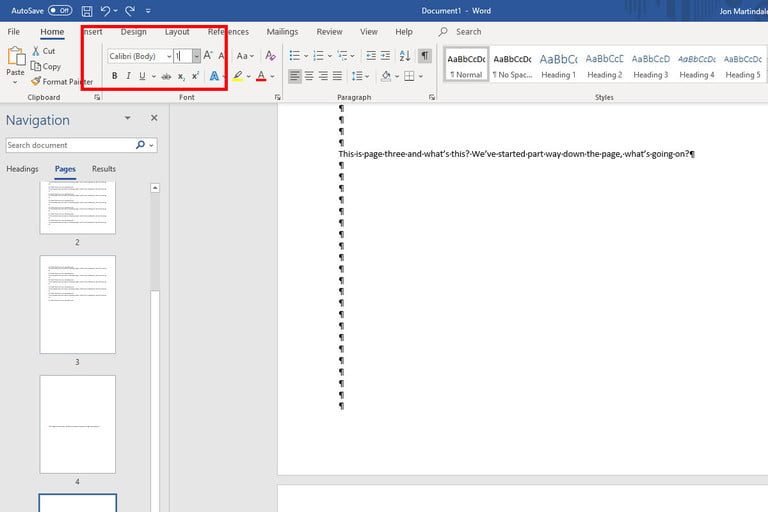Click the red font color swatch
768x512 pixels.
[x=260, y=76]
